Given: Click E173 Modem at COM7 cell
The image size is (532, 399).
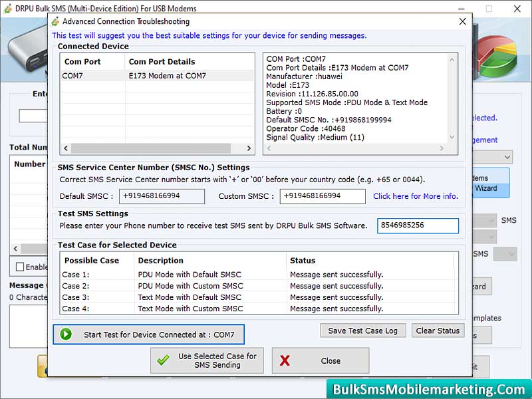Looking at the screenshot, I should (x=168, y=76).
